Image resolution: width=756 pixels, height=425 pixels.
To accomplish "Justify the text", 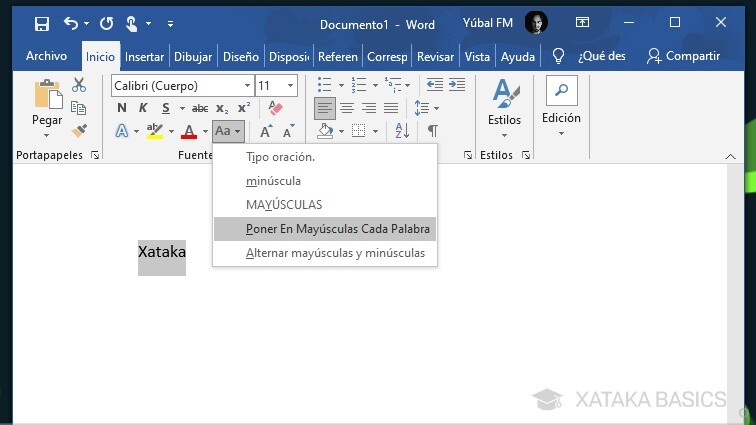I will [x=391, y=108].
